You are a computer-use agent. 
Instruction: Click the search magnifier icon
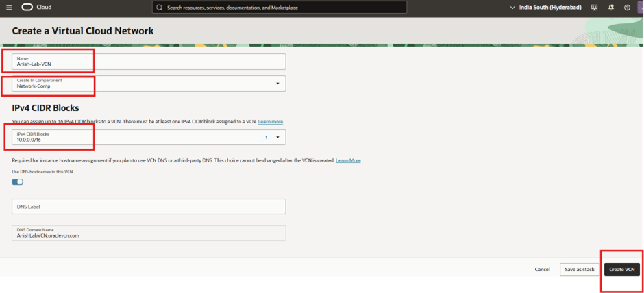point(160,7)
